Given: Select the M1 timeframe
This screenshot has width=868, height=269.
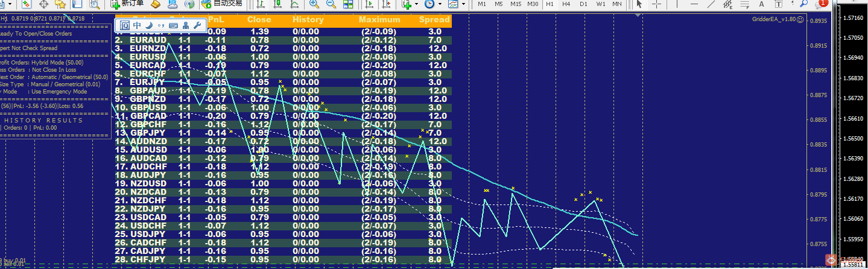Looking at the screenshot, I should (482, 4).
